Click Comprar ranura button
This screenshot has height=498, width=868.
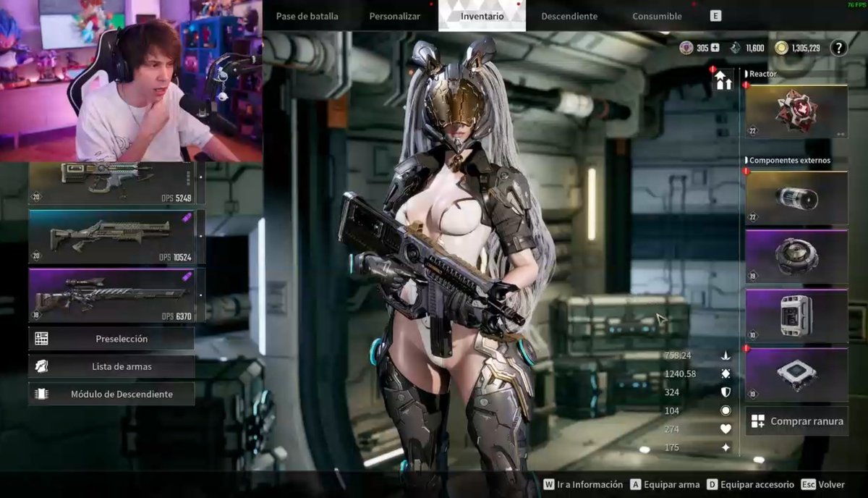(796, 421)
